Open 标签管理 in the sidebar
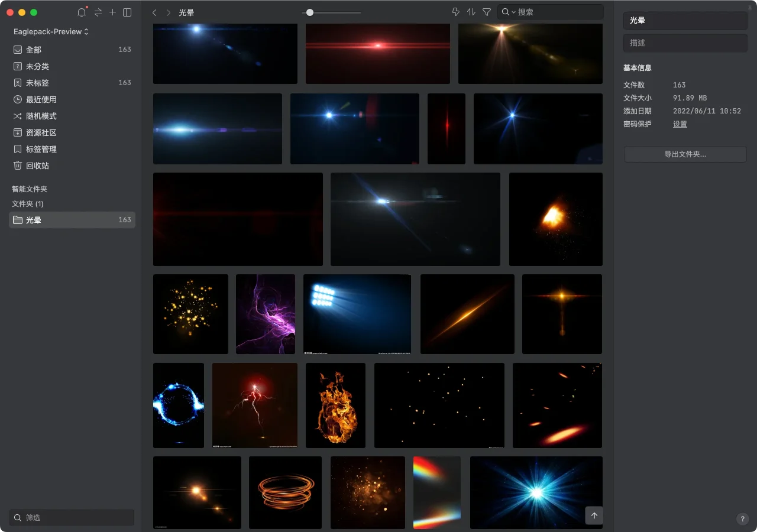 click(41, 149)
